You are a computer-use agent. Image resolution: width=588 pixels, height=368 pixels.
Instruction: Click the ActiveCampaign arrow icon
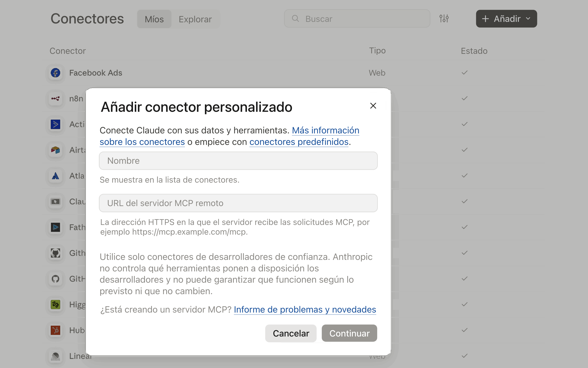[55, 124]
